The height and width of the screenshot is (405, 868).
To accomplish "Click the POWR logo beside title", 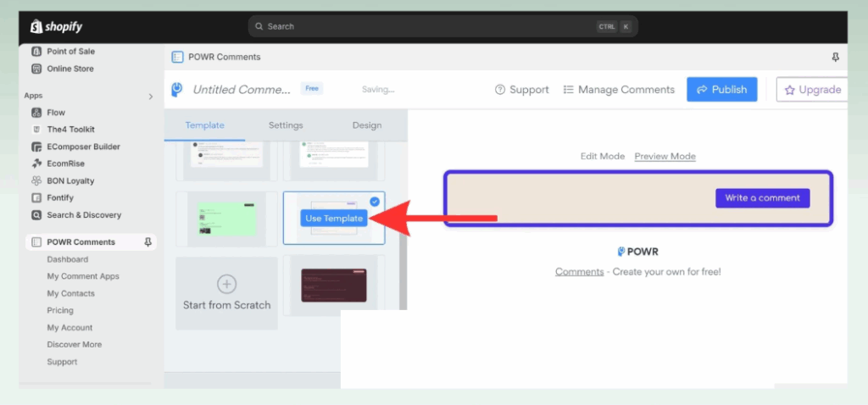I will click(176, 90).
